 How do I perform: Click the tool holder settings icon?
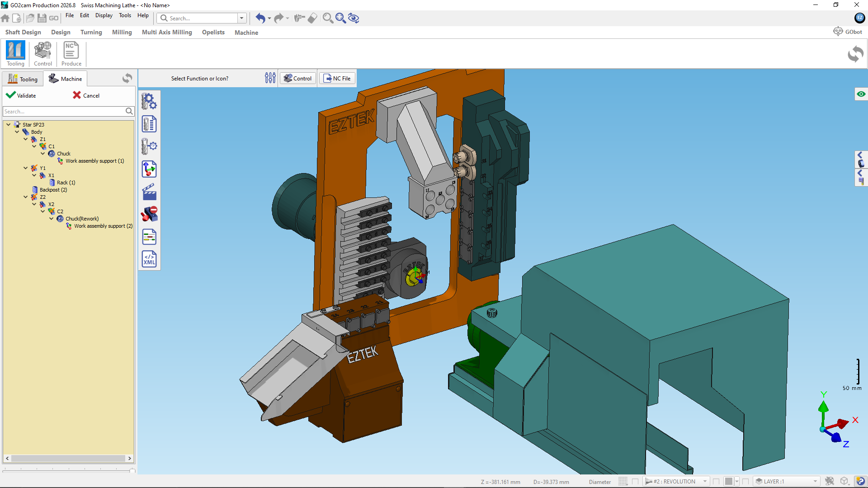(x=149, y=146)
